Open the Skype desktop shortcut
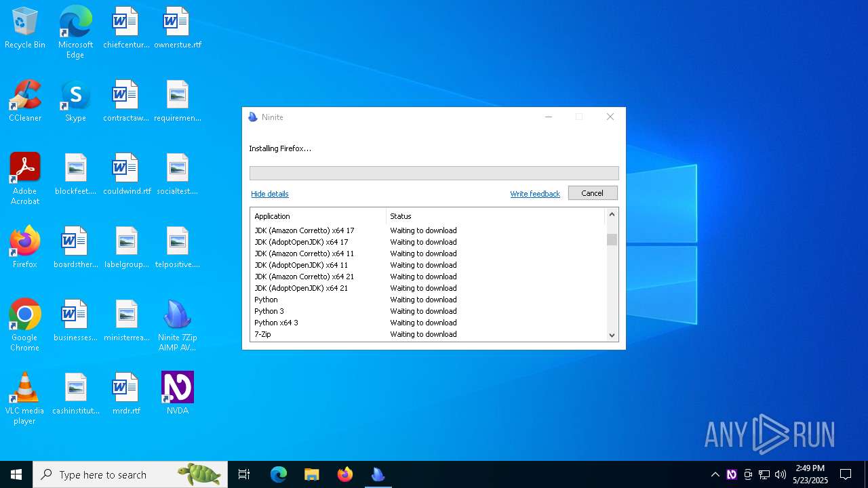Viewport: 868px width, 488px height. [x=75, y=102]
